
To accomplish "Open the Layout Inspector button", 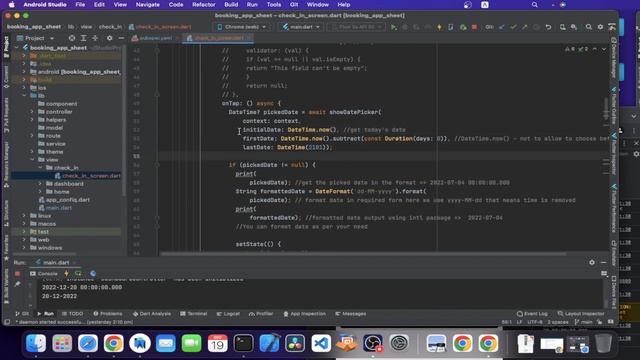I will [581, 314].
